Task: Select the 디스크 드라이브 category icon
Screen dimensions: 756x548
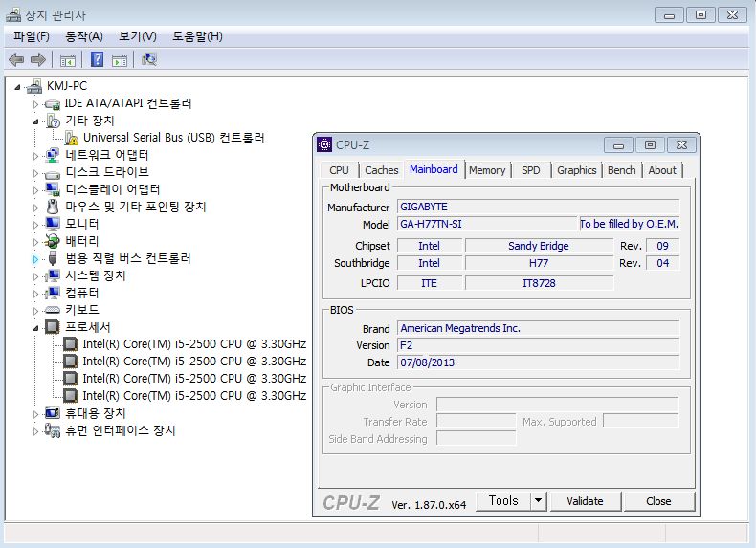Action: click(x=52, y=173)
